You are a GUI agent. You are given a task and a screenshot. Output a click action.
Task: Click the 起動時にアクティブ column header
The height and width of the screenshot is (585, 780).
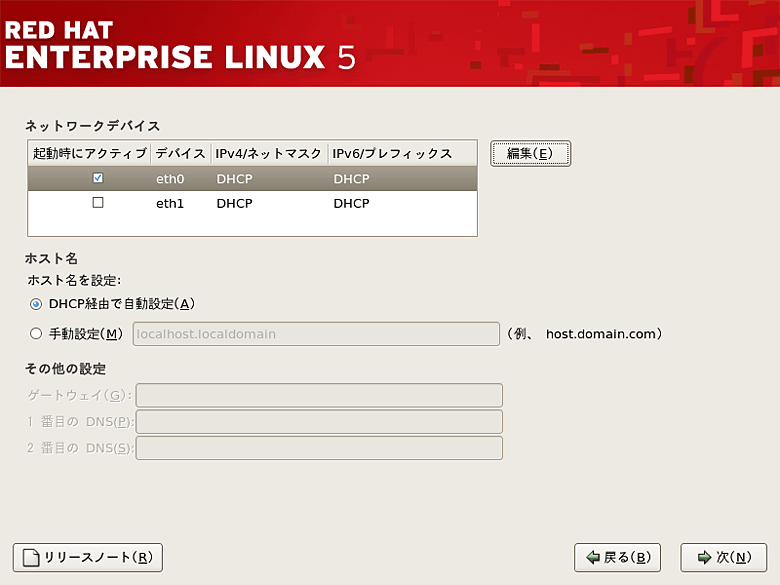click(x=89, y=153)
